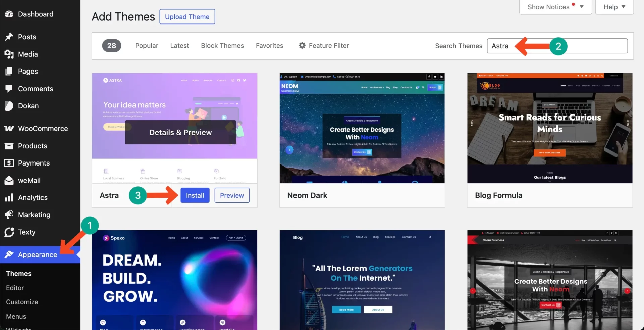Click the Neom Dark theme name
This screenshot has height=330, width=644.
pyautogui.click(x=307, y=195)
